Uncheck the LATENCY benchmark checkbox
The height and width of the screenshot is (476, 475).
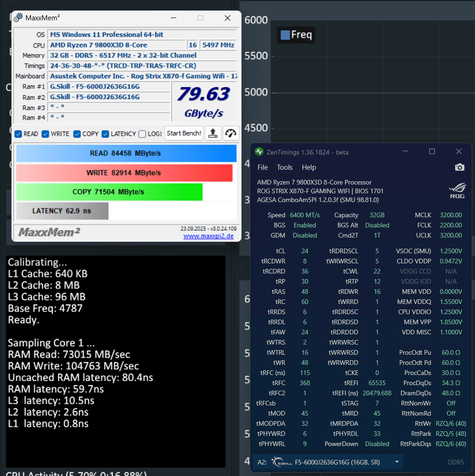click(105, 134)
